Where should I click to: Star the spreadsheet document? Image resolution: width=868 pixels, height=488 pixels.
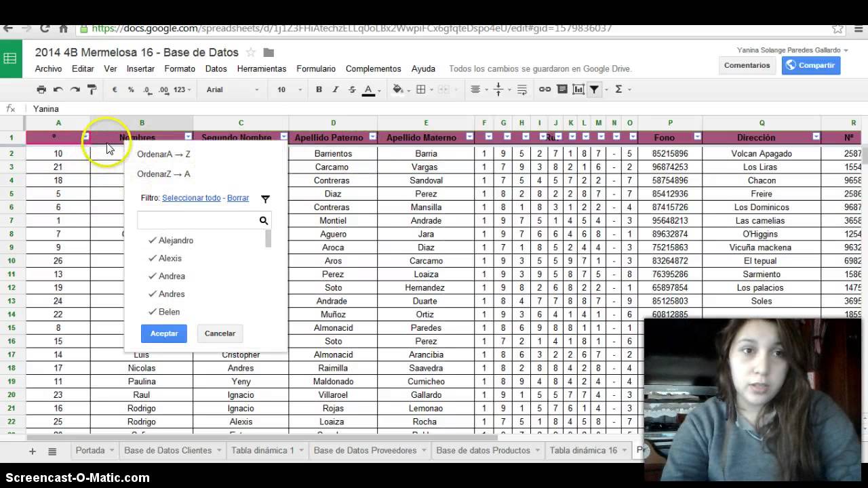pos(251,52)
